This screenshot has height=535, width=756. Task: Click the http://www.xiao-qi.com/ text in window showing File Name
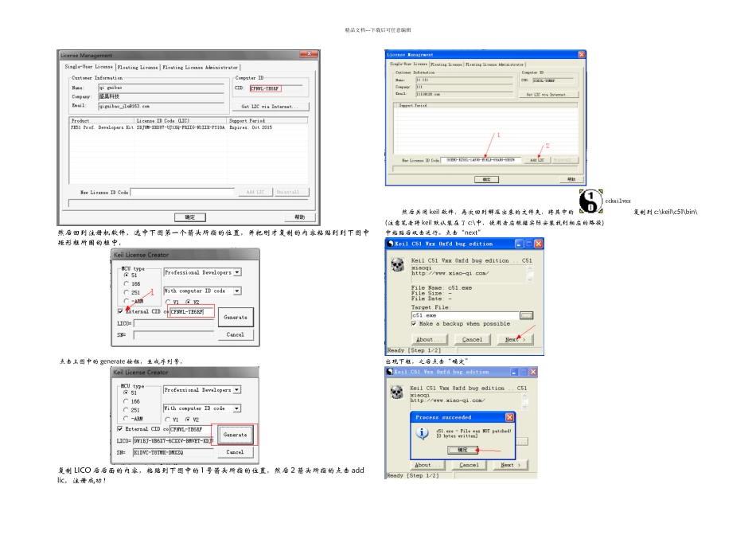click(x=450, y=273)
